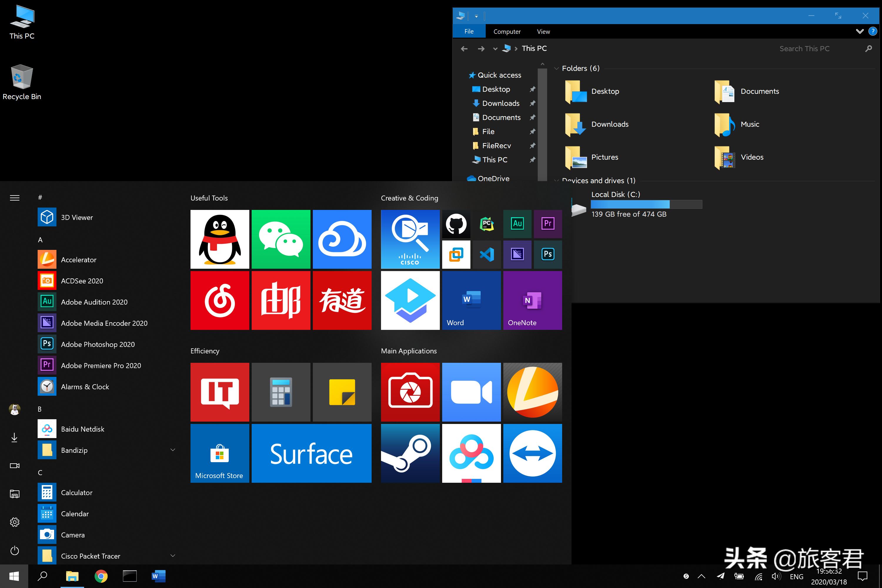
Task: Expand the Cisco Packet Tracer entry
Action: [173, 556]
